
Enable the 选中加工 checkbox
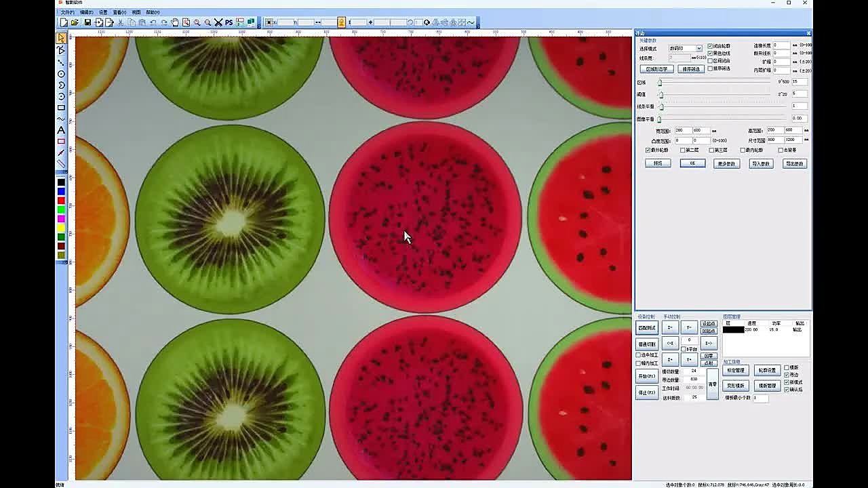(x=638, y=354)
